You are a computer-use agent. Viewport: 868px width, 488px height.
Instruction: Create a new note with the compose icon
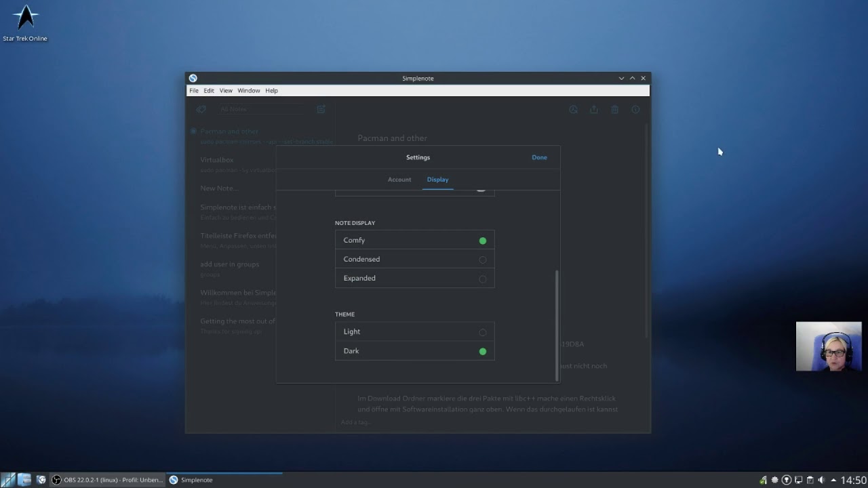[321, 109]
